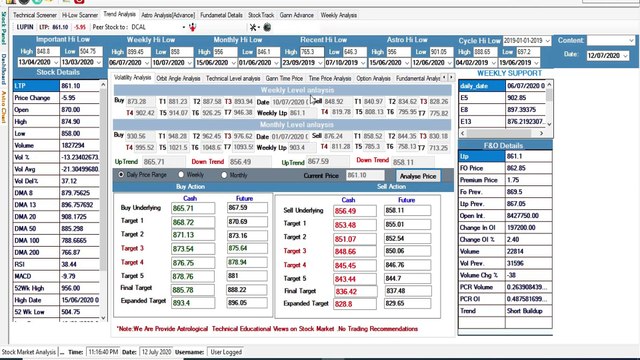Viewport: 640px width, 360px height.
Task: Select the DMA 200 row in Stock Details
Action: click(56, 252)
